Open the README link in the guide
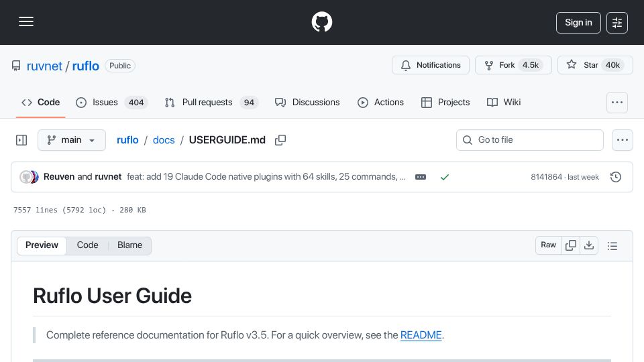The image size is (644, 362). click(x=421, y=335)
